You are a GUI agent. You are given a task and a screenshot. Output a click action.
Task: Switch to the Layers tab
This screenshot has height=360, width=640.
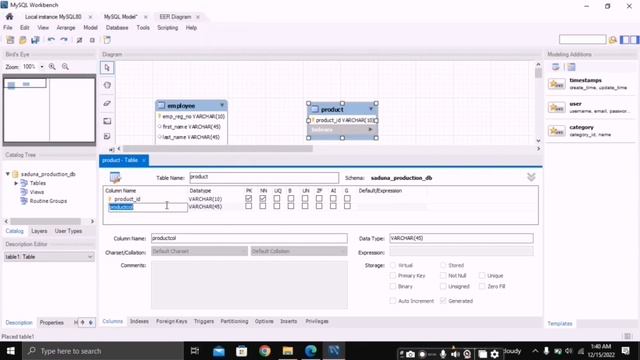click(x=39, y=231)
